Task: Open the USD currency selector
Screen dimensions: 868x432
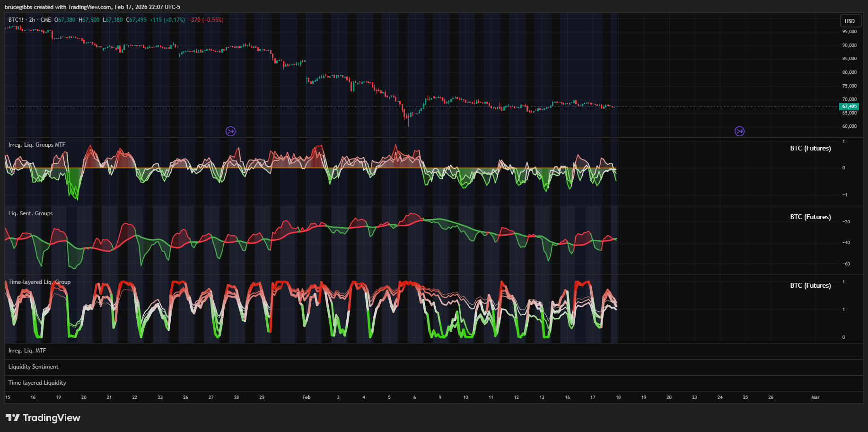Action: tap(850, 21)
